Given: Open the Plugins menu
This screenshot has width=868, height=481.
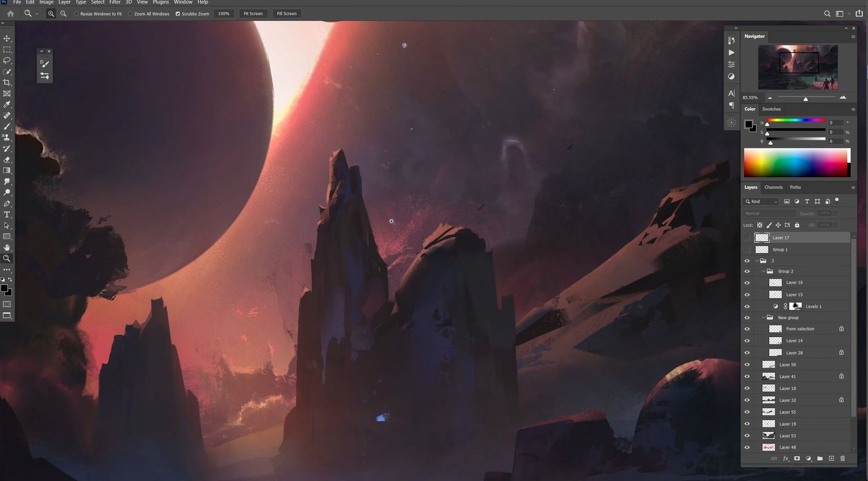Looking at the screenshot, I should pyautogui.click(x=161, y=2).
